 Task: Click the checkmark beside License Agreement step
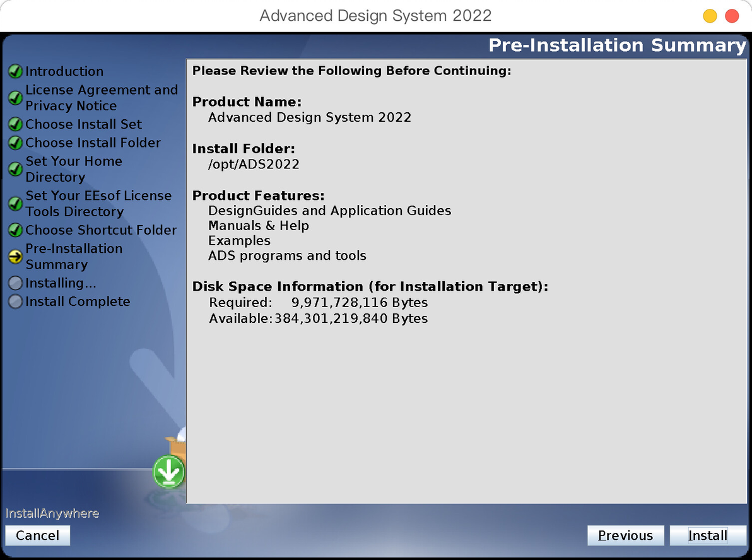click(x=15, y=98)
